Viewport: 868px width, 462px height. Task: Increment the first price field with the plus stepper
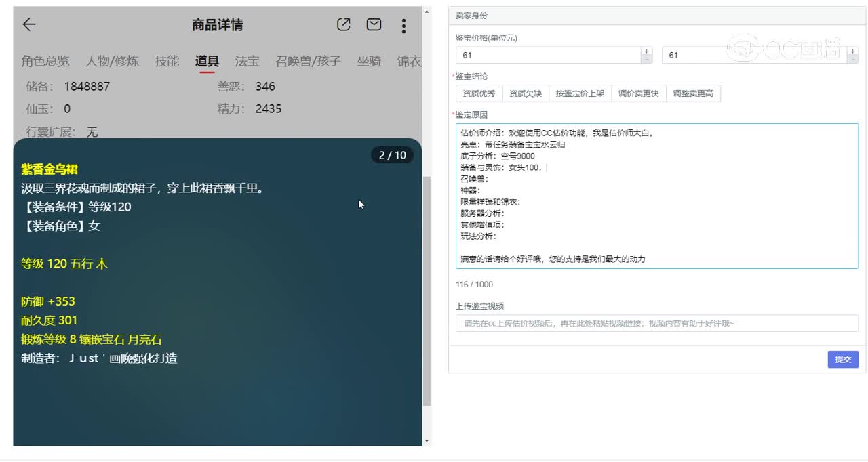tap(646, 50)
